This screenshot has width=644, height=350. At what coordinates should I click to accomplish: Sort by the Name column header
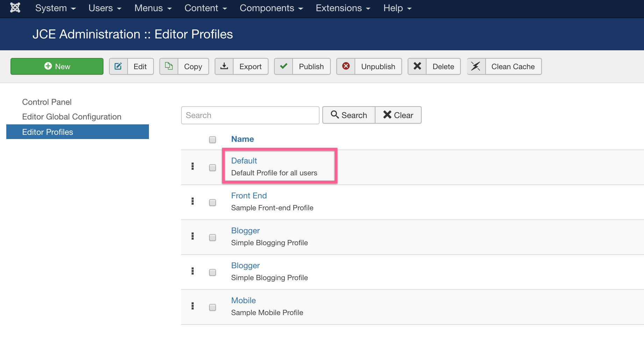click(243, 139)
